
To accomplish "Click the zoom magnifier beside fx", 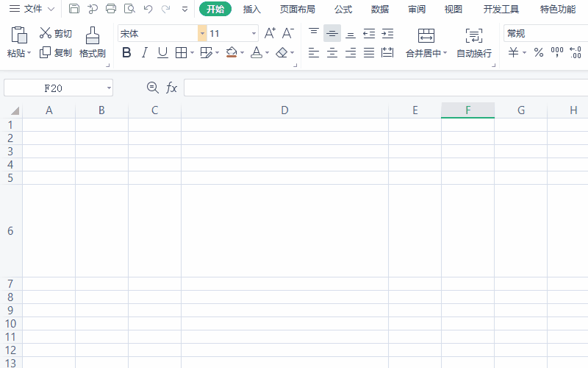I will tap(152, 88).
